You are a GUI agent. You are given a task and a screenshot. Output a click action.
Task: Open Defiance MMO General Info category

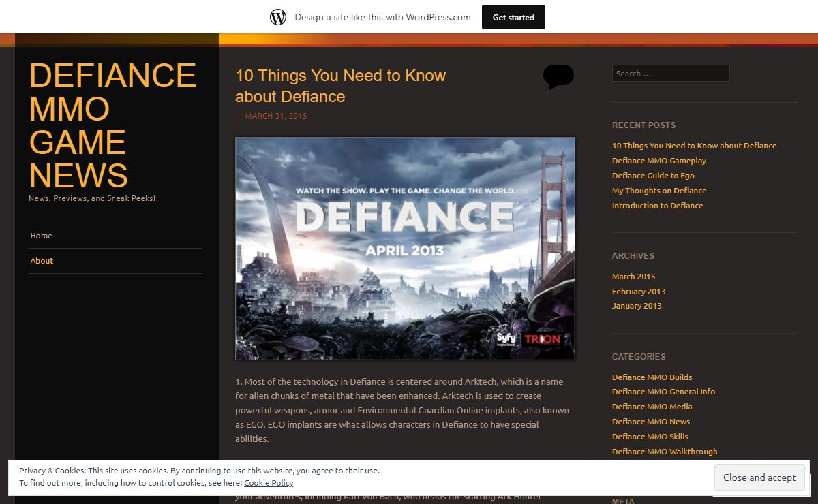click(x=663, y=392)
